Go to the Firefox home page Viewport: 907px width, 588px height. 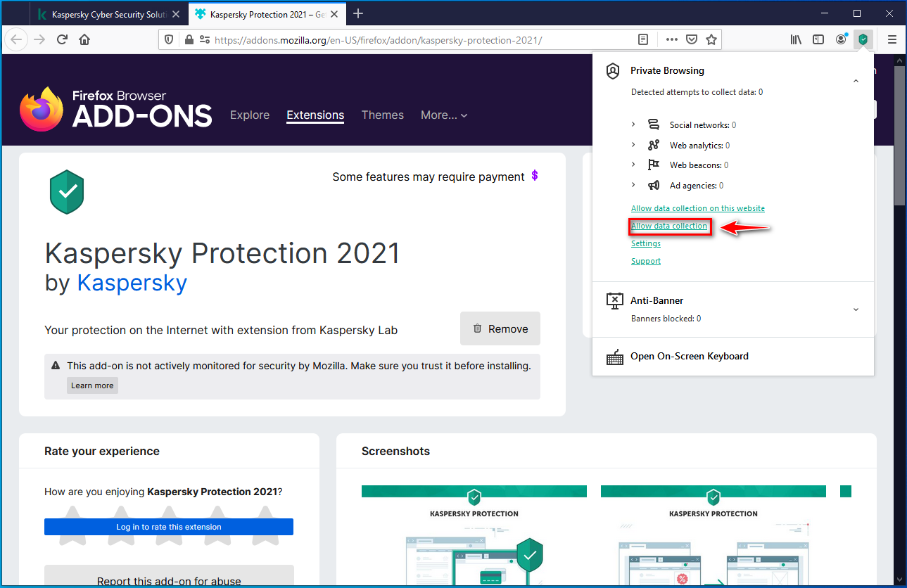click(x=84, y=39)
